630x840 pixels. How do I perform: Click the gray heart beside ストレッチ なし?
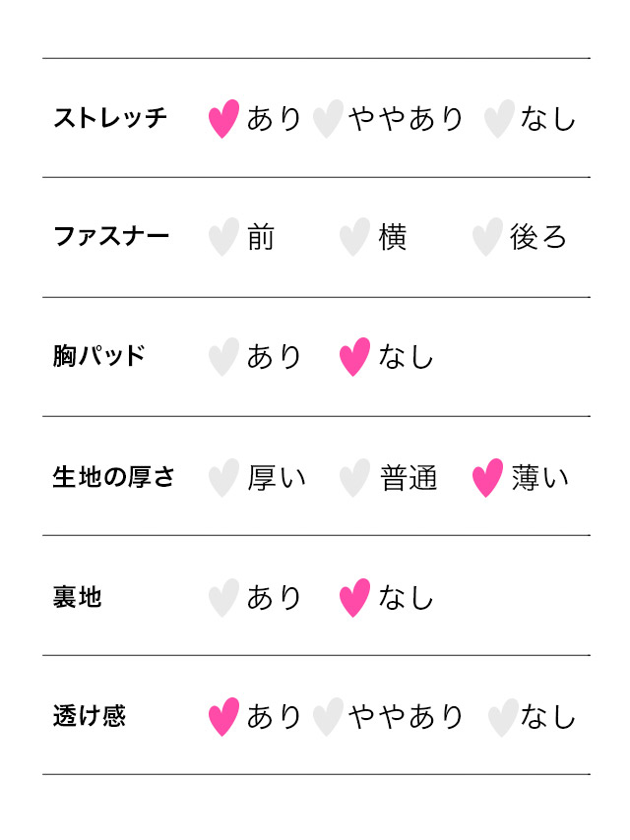pos(500,119)
